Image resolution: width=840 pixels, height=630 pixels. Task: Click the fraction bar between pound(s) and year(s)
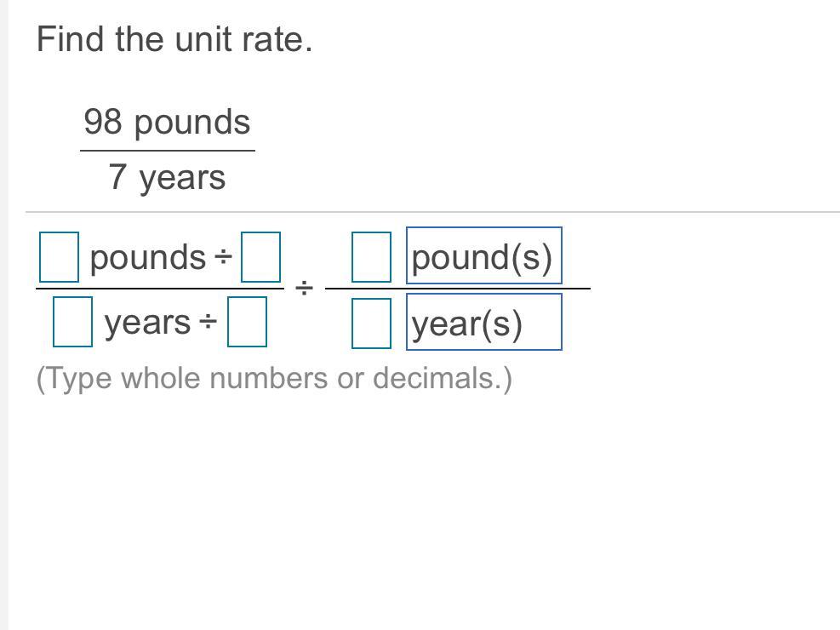click(x=458, y=289)
